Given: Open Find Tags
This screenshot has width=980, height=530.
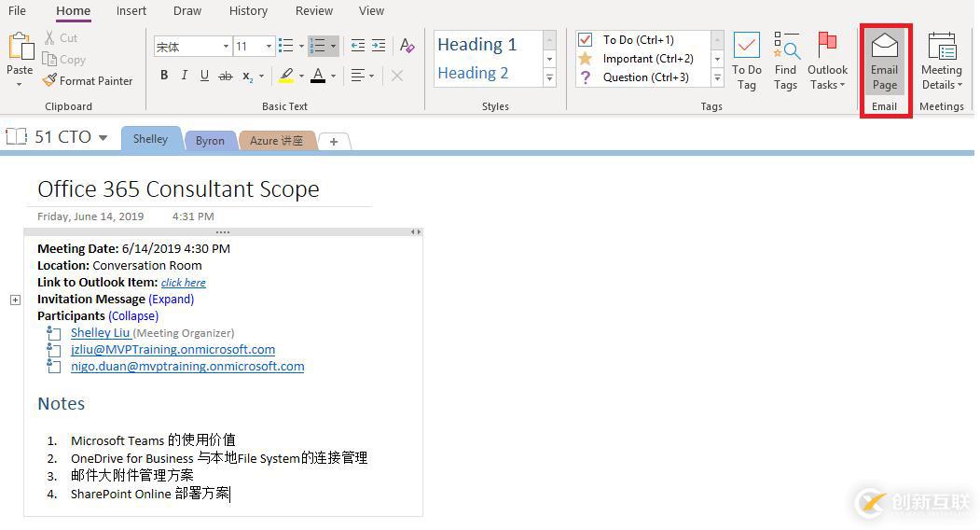Looking at the screenshot, I should click(x=785, y=61).
